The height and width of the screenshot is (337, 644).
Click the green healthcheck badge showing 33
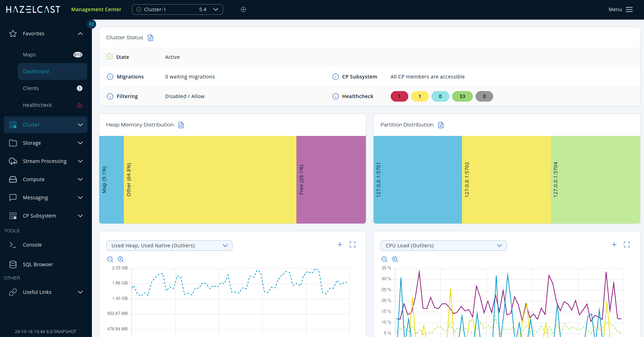point(462,96)
